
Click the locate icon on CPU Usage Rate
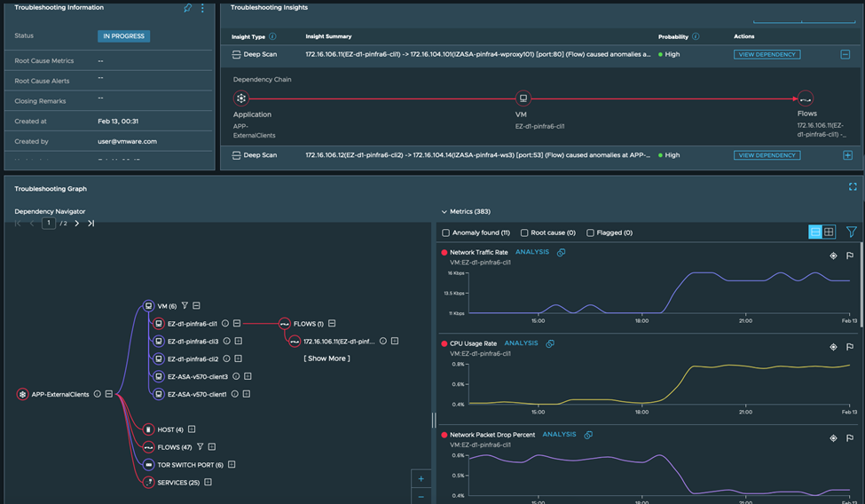click(x=833, y=345)
